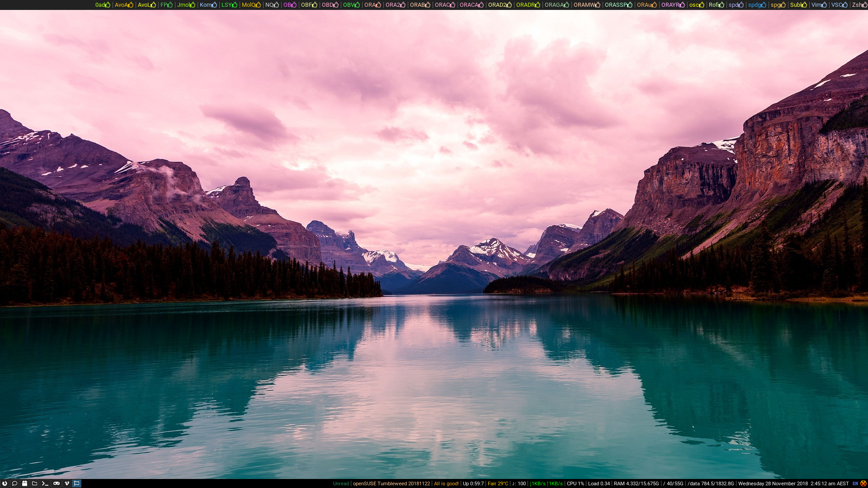Click the 0ad thumbs-up status item
Image resolution: width=868 pixels, height=488 pixels.
tap(103, 5)
